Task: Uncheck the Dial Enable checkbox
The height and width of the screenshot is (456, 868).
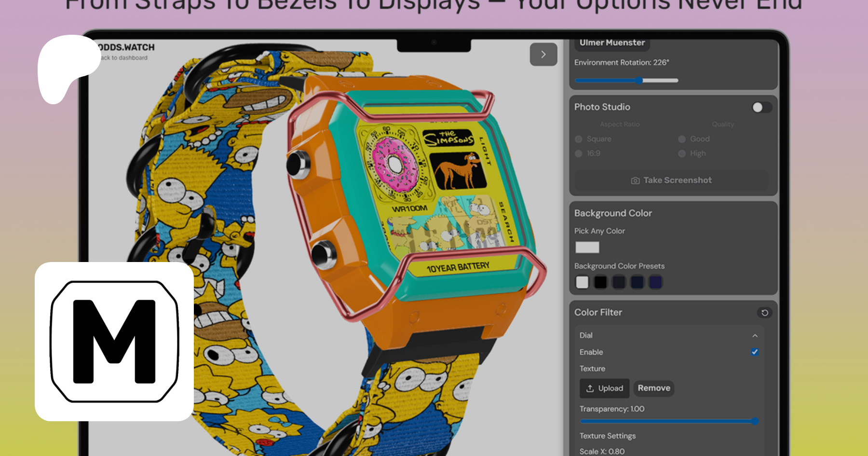Action: (755, 352)
